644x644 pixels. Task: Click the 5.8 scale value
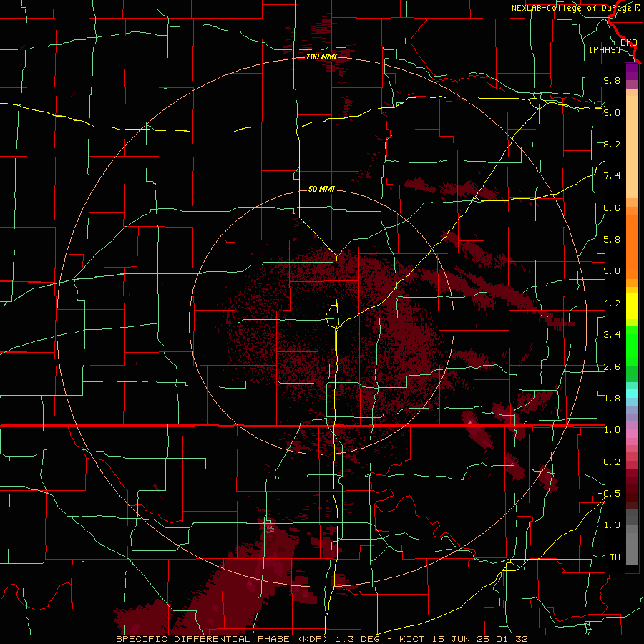612,240
